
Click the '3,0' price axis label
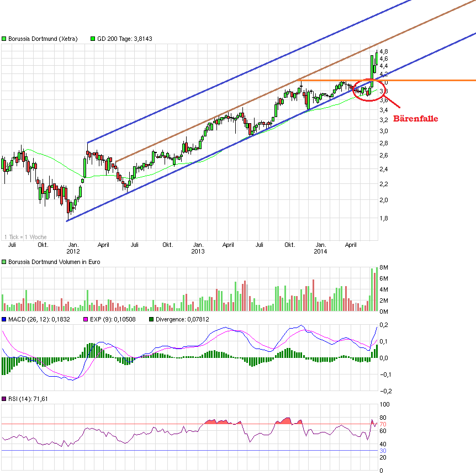pyautogui.click(x=384, y=131)
